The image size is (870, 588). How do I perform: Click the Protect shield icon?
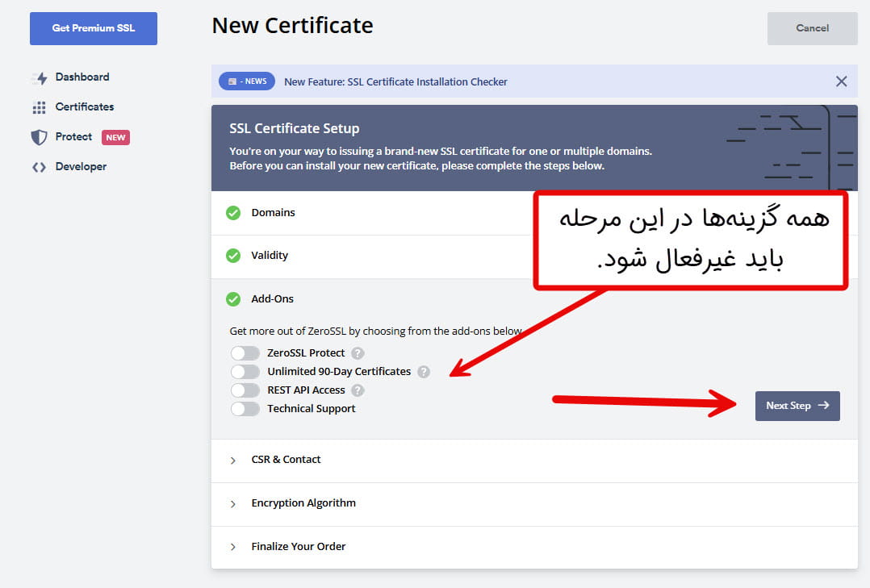point(39,138)
